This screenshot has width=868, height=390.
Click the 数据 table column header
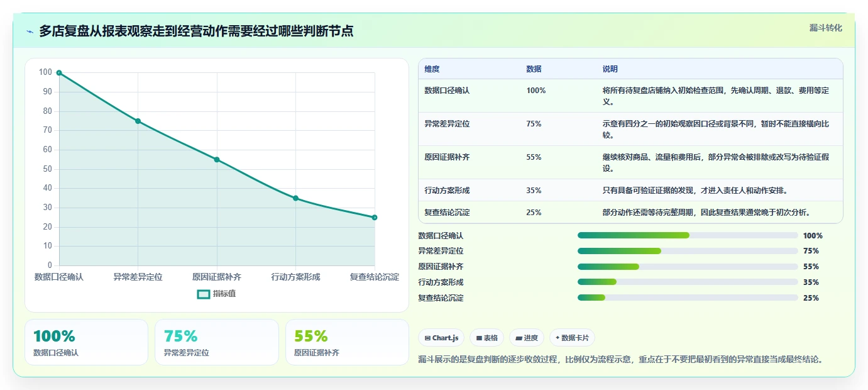pyautogui.click(x=534, y=69)
